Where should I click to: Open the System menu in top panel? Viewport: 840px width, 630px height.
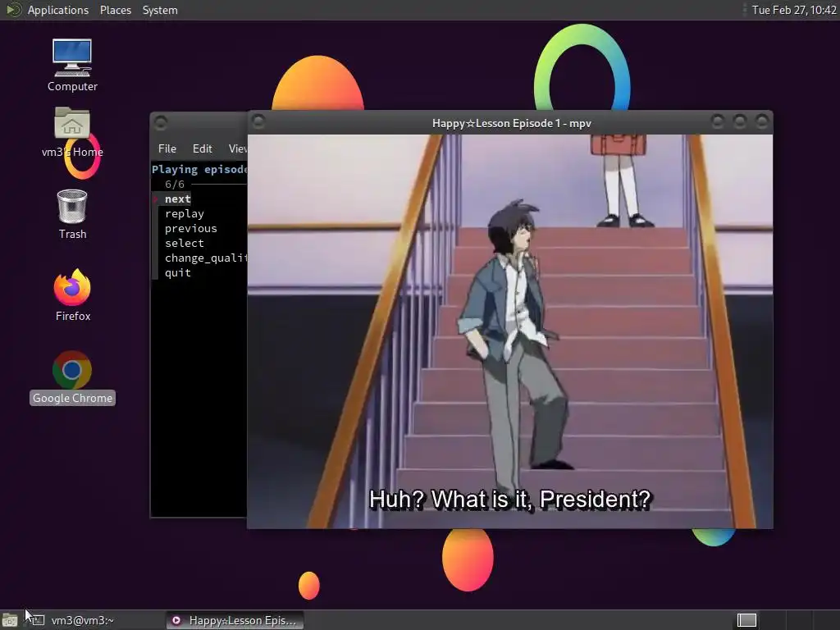[x=160, y=10]
